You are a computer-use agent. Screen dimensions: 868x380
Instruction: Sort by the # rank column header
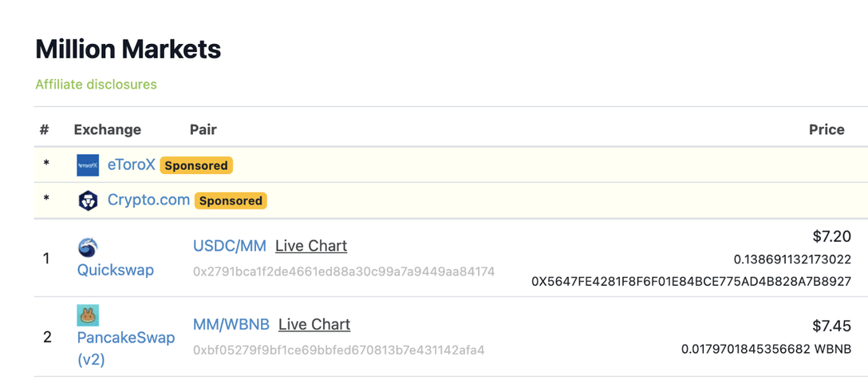pyautogui.click(x=45, y=129)
